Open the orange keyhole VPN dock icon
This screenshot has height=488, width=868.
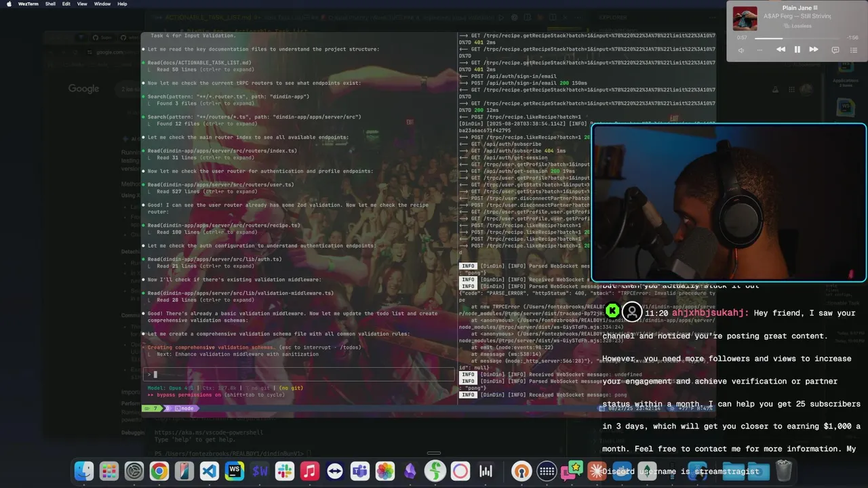coord(521,470)
